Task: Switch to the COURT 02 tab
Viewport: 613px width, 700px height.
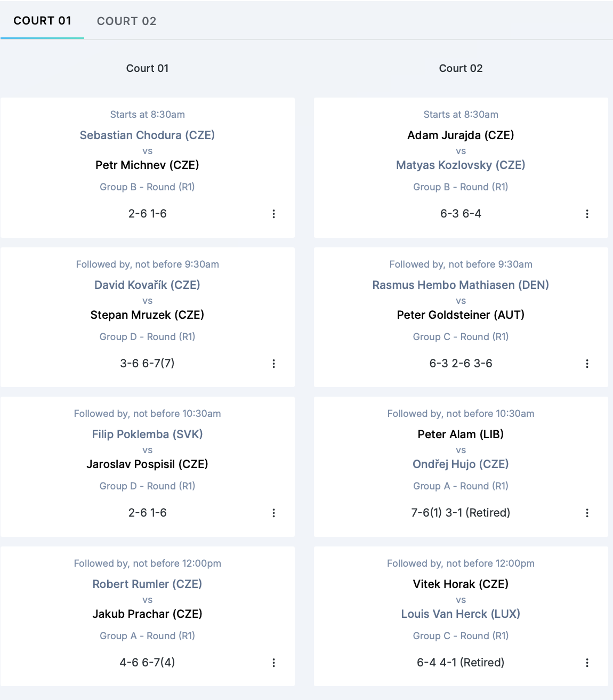Action: click(x=126, y=21)
